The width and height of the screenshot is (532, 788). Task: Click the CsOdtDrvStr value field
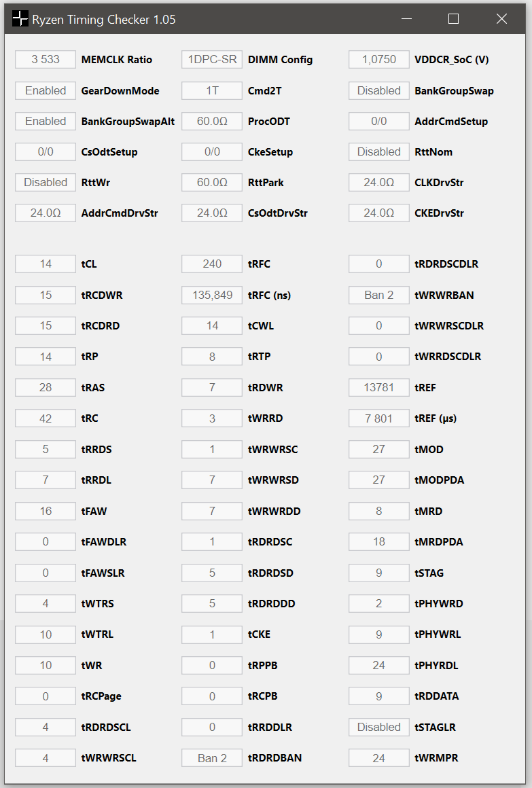(212, 213)
